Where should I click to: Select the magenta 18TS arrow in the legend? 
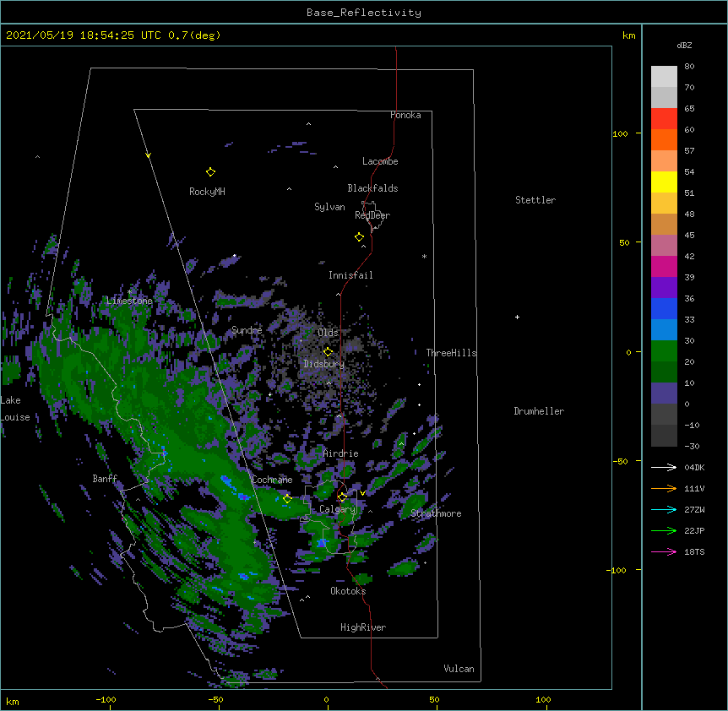pyautogui.click(x=664, y=551)
